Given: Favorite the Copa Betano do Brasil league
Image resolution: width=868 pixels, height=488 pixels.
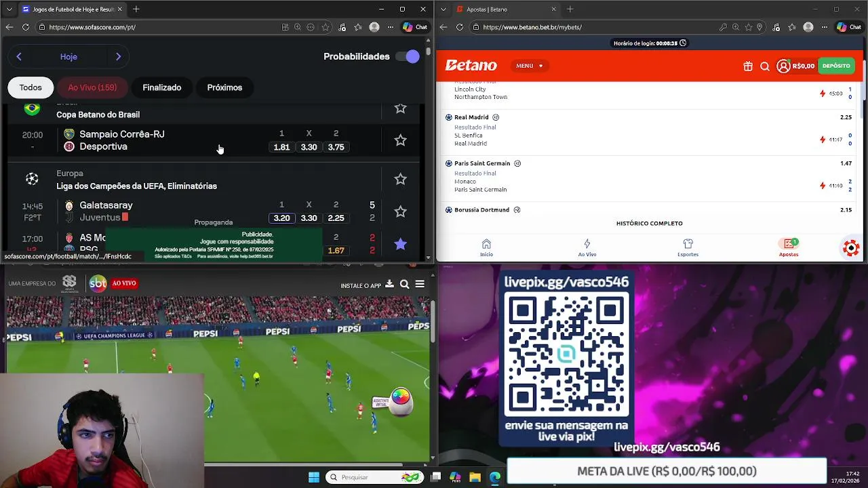Looking at the screenshot, I should (401, 108).
